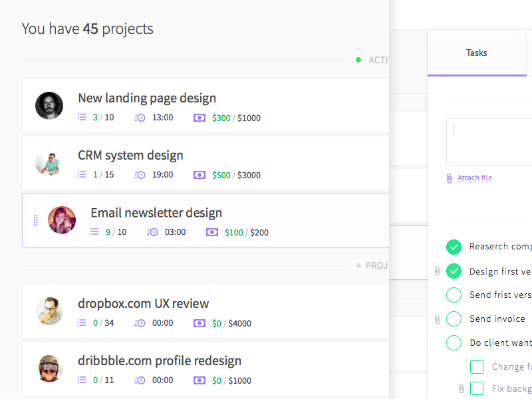The height and width of the screenshot is (399, 532).
Task: Click task list icon for Email newsletter design
Action: tap(94, 231)
